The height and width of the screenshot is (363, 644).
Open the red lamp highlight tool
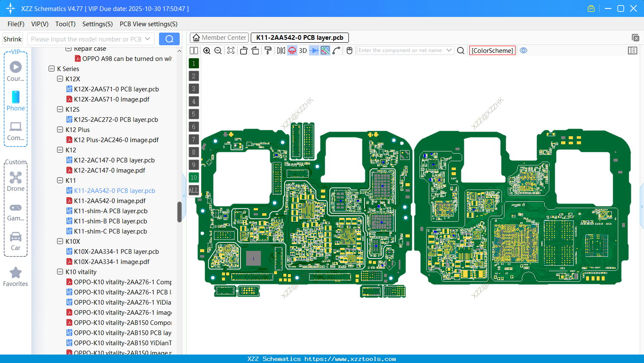292,50
